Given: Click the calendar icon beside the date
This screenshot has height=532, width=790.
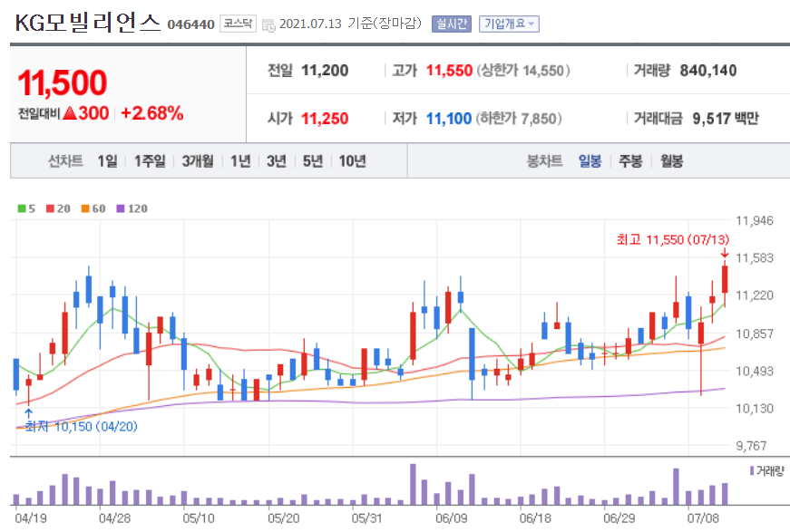Looking at the screenshot, I should click(x=268, y=24).
